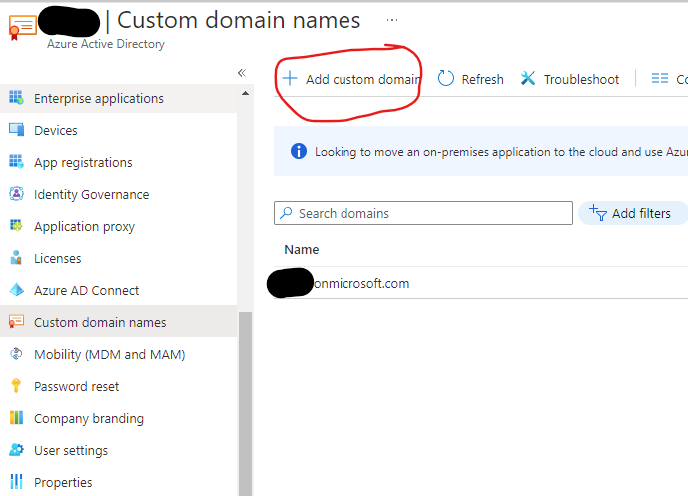Click the Properties bars icon
Viewport: 688px width, 496px height.
point(16,482)
